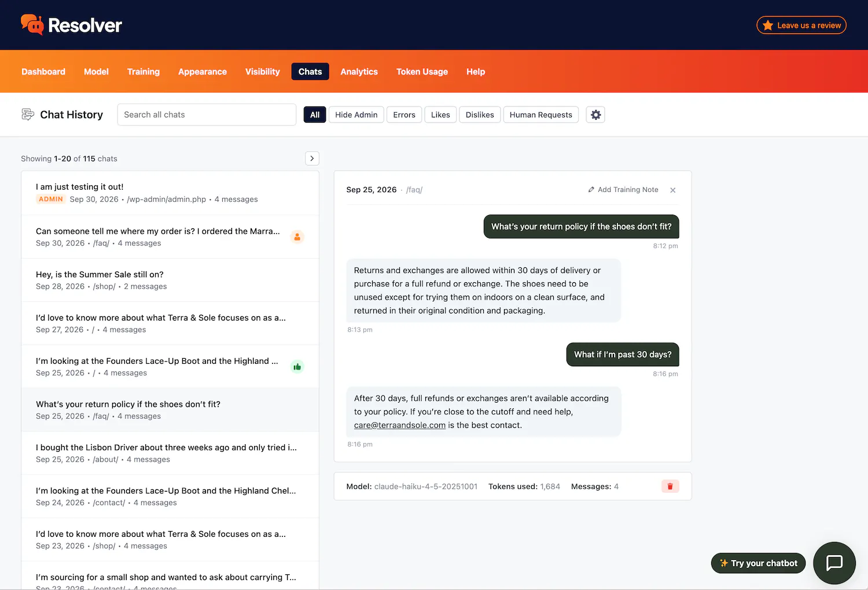Click the Chat History heading icon

[28, 115]
